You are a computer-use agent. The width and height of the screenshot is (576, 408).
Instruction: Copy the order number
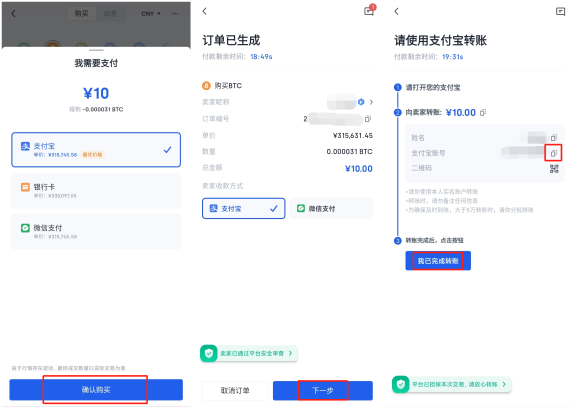click(368, 119)
